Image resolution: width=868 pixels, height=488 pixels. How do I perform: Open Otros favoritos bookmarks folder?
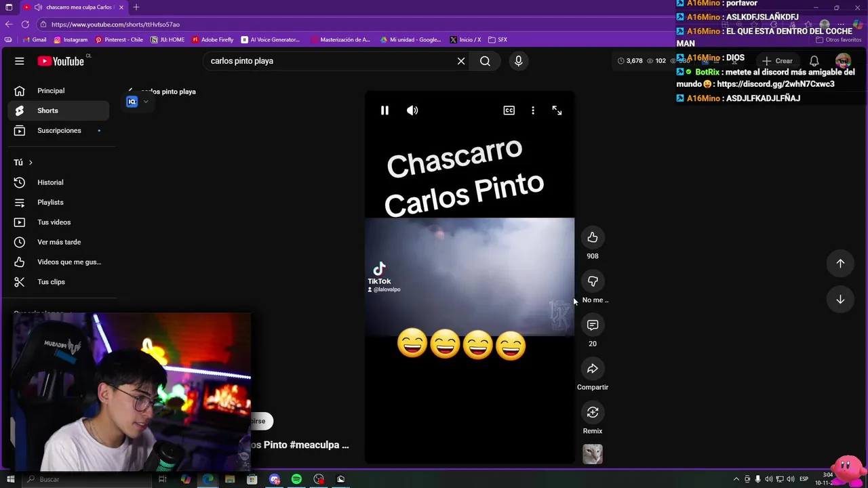click(839, 40)
